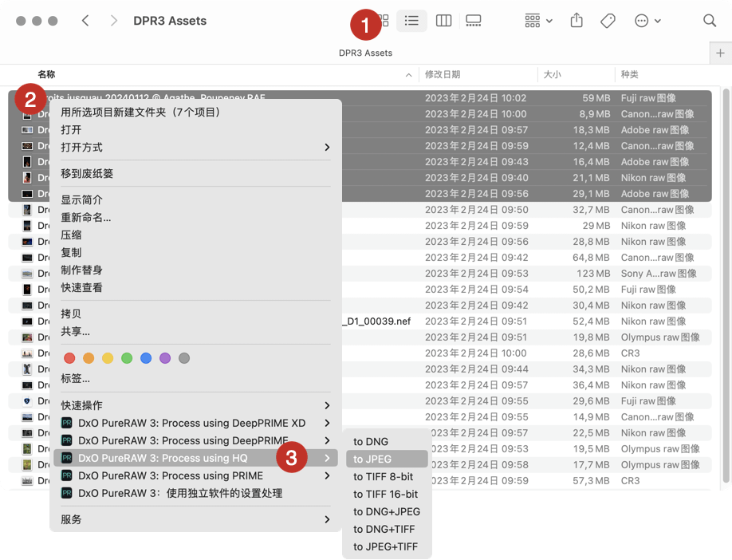Viewport: 732px width, 560px height.
Task: Expand the 服务 submenu
Action: (x=195, y=519)
